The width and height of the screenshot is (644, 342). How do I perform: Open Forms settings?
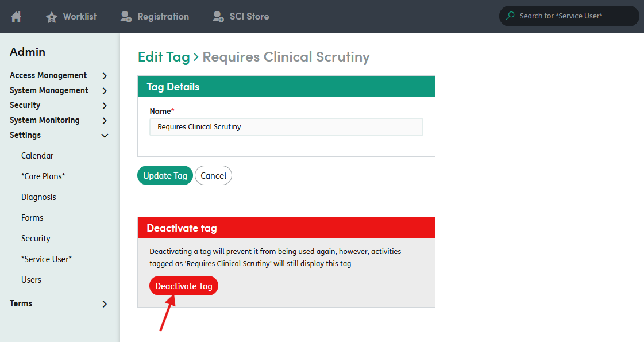click(32, 218)
